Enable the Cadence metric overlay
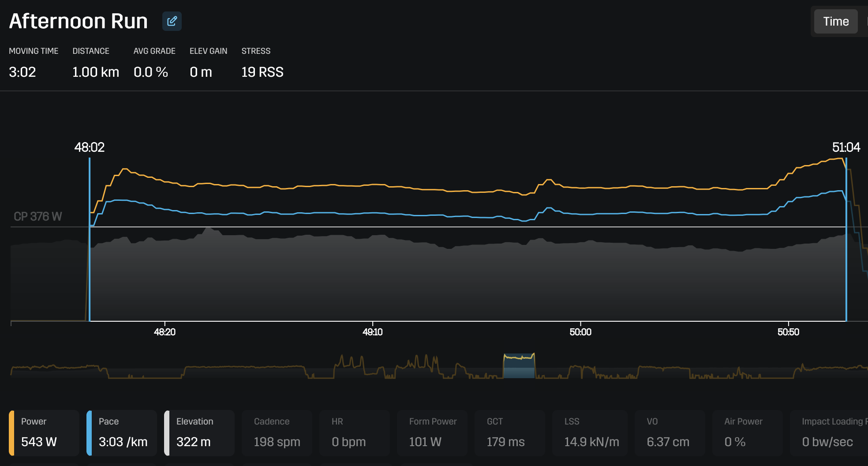 pyautogui.click(x=277, y=432)
